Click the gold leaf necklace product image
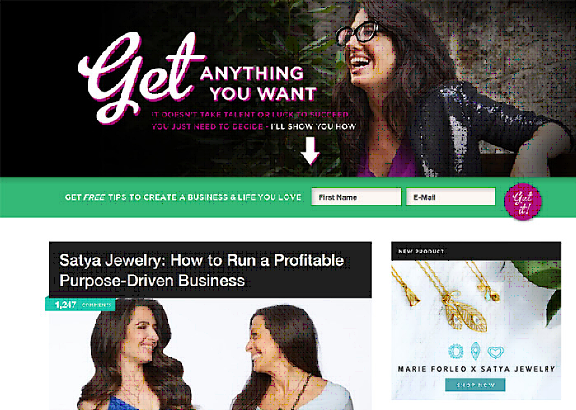 (464, 312)
